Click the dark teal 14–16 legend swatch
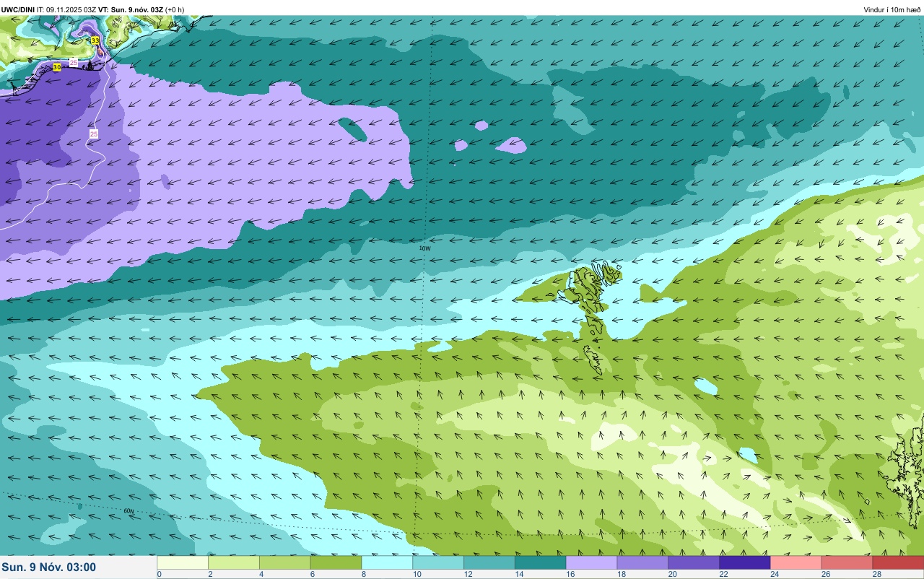 541,562
